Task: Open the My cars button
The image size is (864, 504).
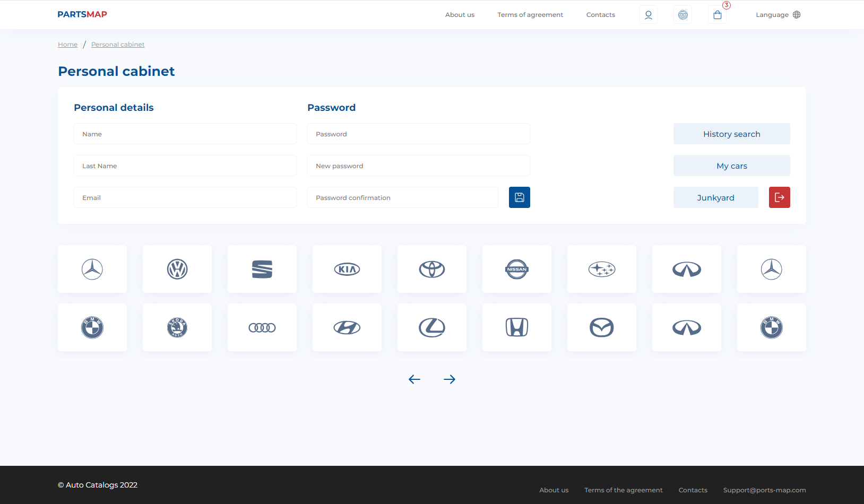Action: pyautogui.click(x=732, y=166)
